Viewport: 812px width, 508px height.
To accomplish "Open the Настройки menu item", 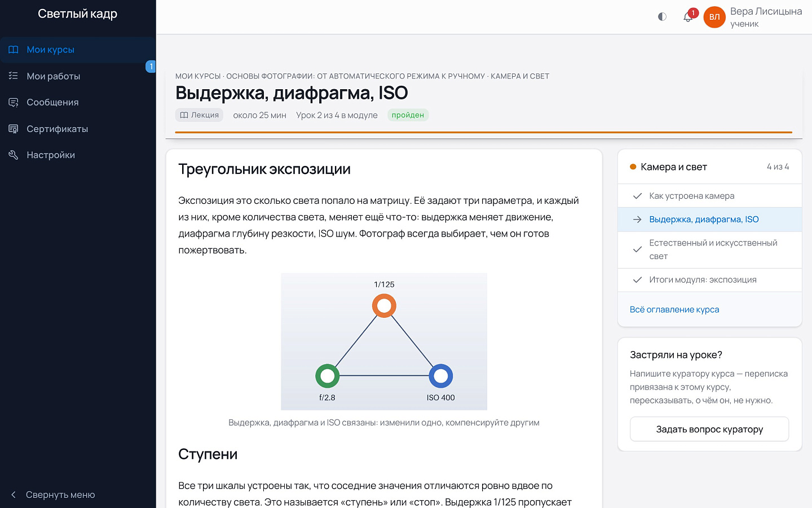I will 78,155.
